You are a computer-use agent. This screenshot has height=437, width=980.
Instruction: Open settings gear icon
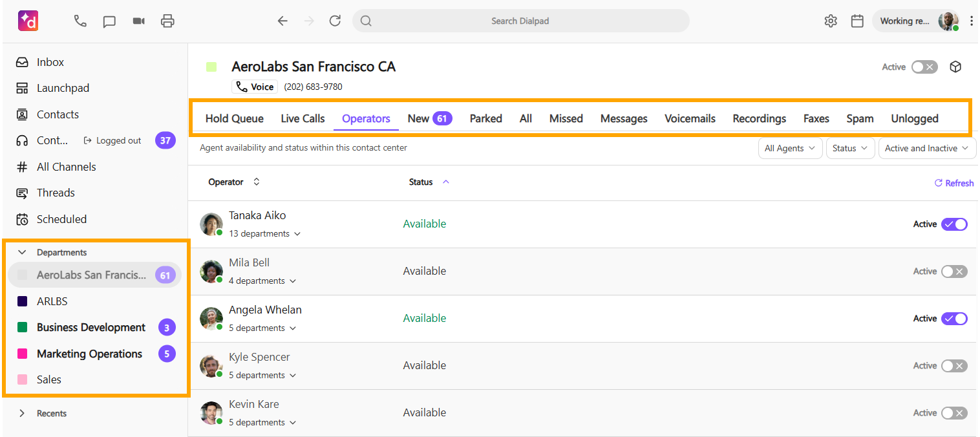click(x=831, y=21)
